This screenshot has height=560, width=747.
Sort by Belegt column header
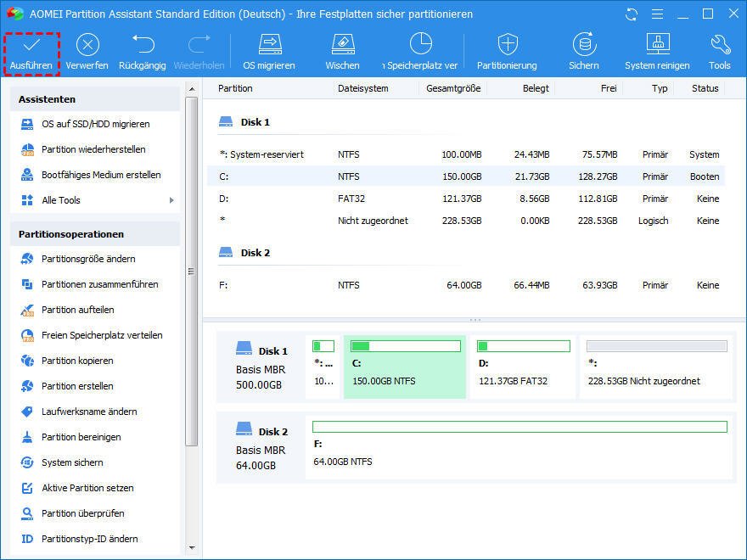536,88
